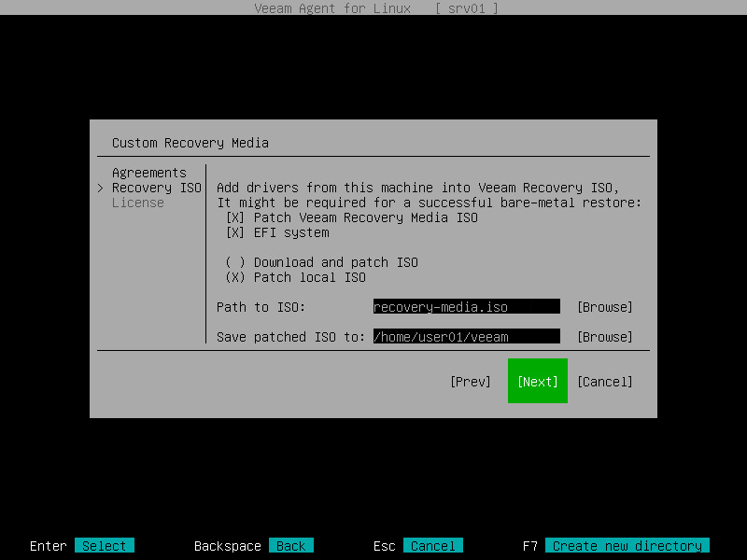This screenshot has height=560, width=747.
Task: Browse for the Save patched ISO location
Action: coord(604,337)
